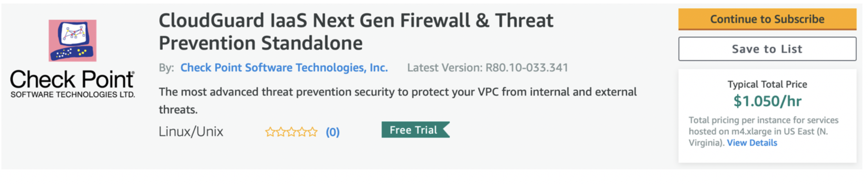Select the first rating star

point(270,132)
